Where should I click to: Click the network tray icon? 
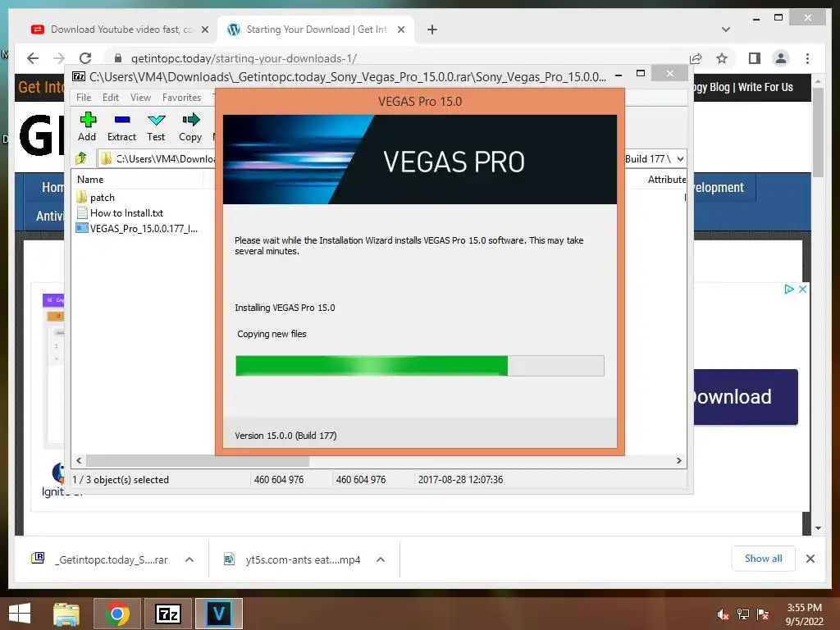(x=743, y=614)
